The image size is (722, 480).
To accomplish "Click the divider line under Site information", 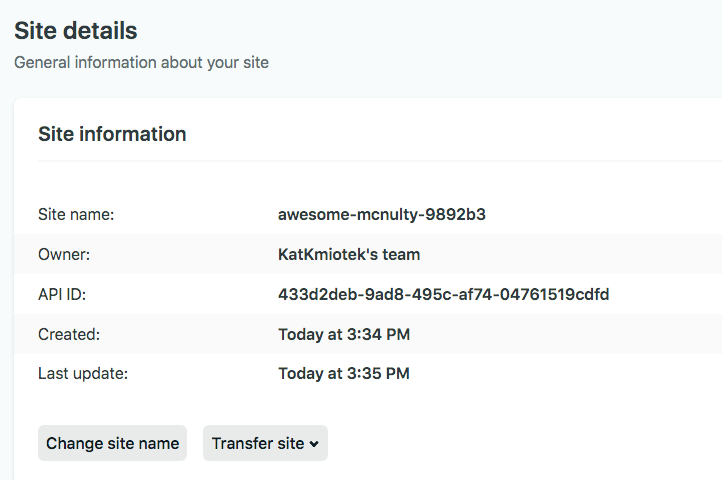I will click(x=380, y=161).
